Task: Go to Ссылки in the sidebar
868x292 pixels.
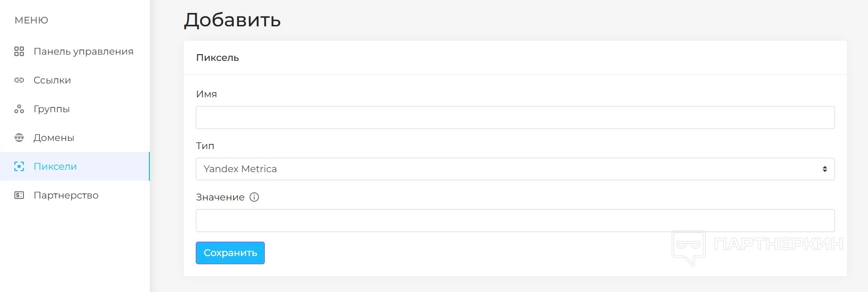Action: (52, 80)
